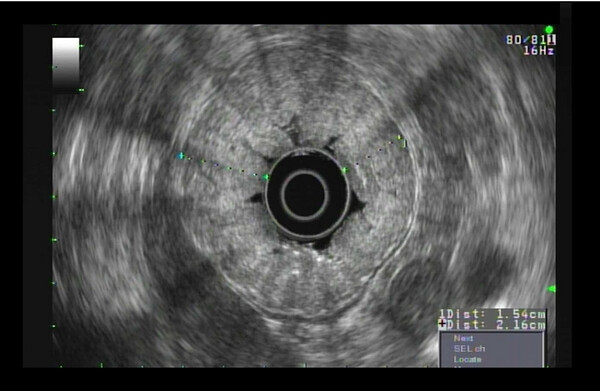Click the highlighted frame box after 80/81
600x391 pixels.
552,39
